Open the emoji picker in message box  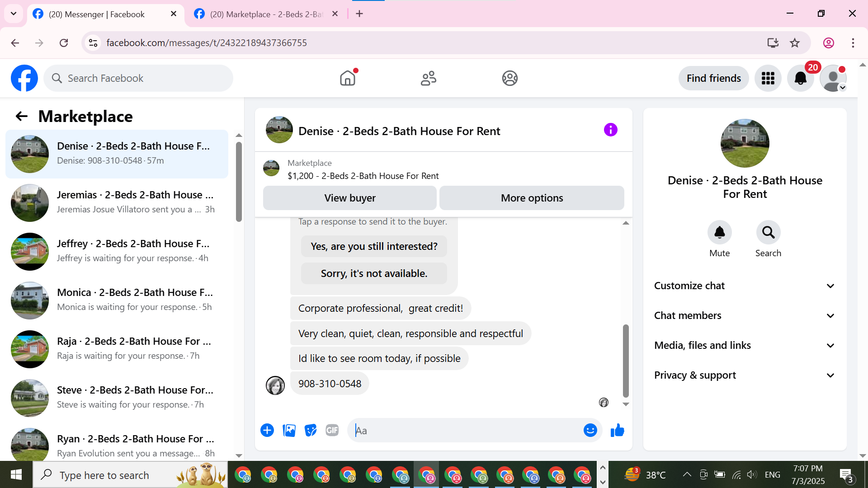(x=590, y=431)
